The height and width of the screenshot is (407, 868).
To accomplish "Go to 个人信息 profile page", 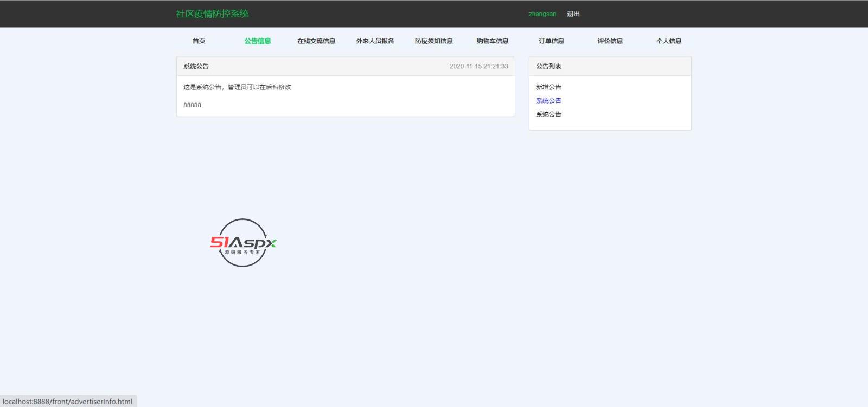I will [669, 41].
